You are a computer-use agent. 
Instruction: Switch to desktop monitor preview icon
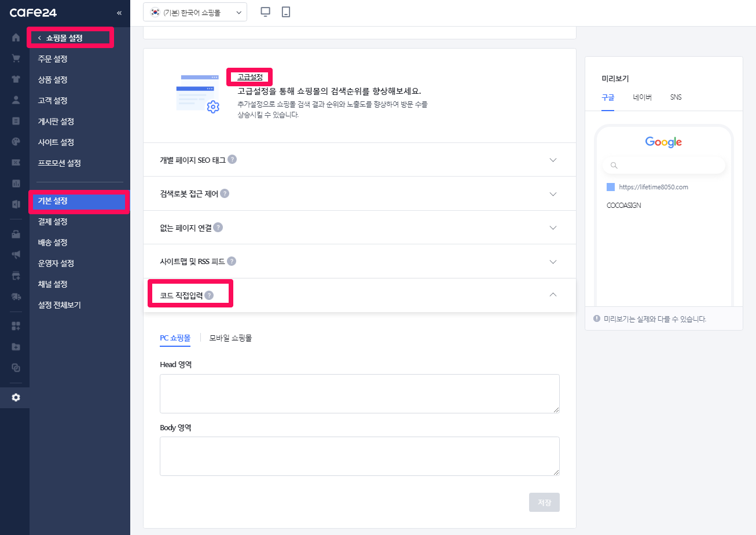[x=266, y=12]
